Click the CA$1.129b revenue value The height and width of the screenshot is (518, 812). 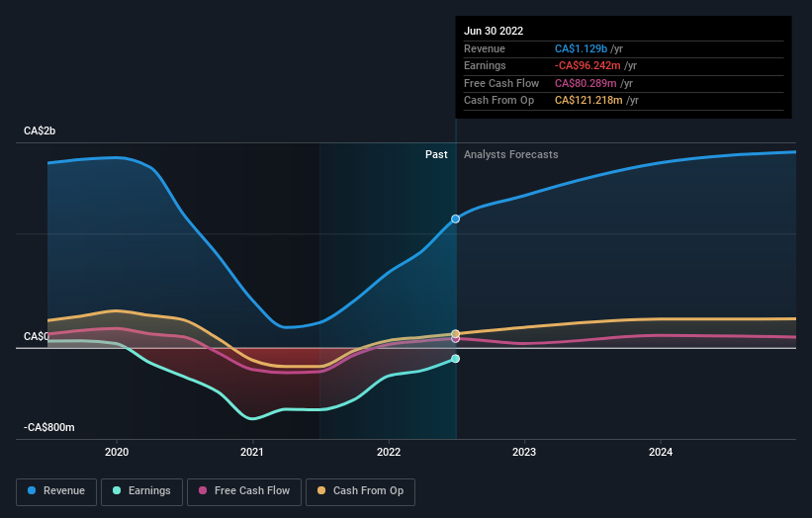coord(581,48)
